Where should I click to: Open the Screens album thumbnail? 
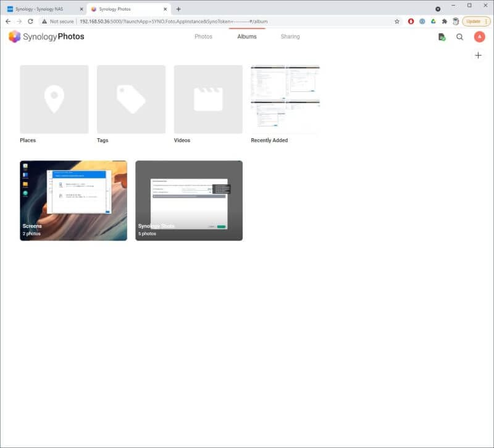tap(73, 199)
